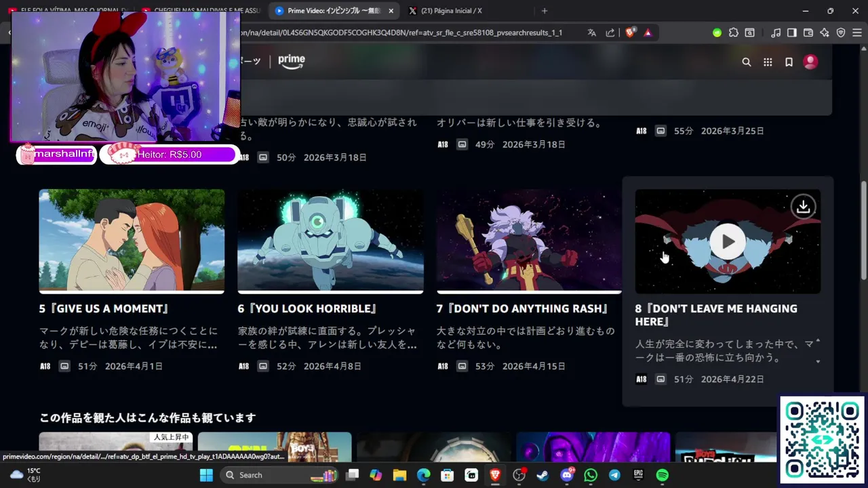
Task: Open WhatsApp from the taskbar
Action: click(x=591, y=475)
